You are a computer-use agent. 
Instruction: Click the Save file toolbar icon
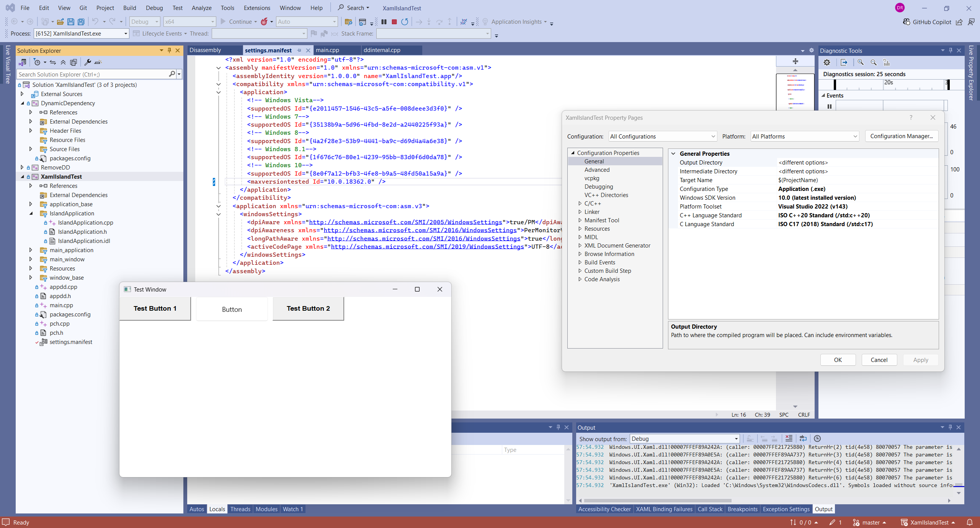tap(70, 22)
